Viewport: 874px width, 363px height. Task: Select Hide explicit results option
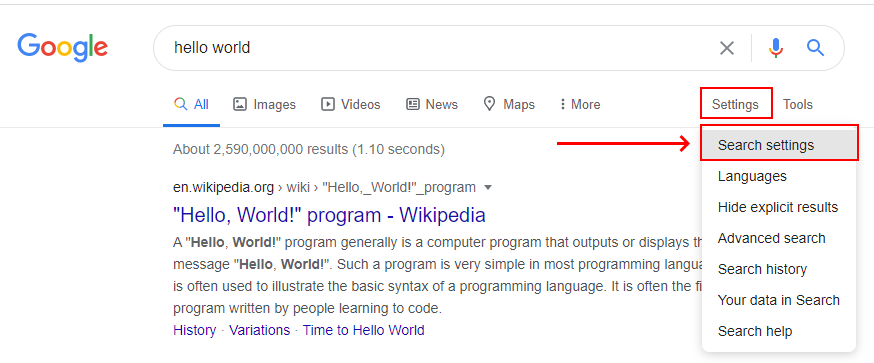pyautogui.click(x=779, y=207)
